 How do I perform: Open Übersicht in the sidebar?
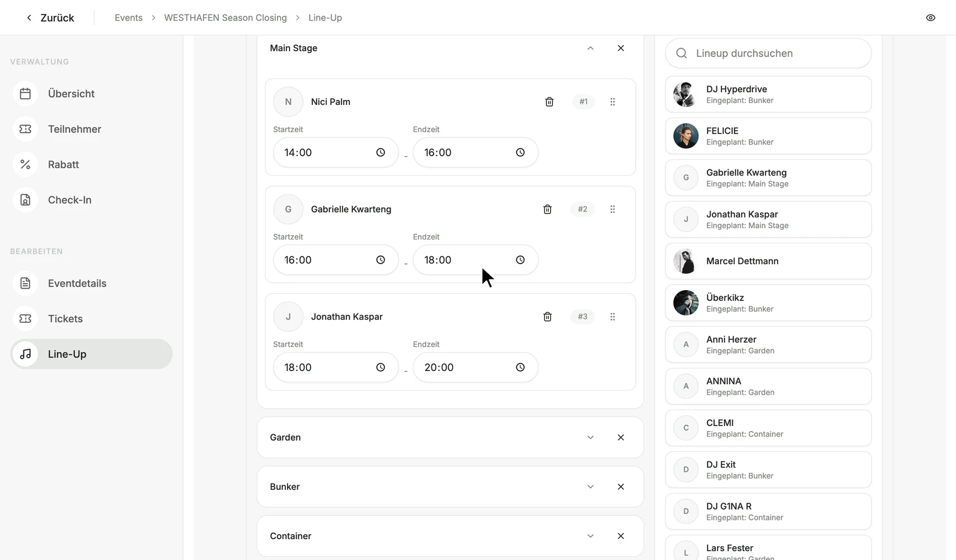pos(91,94)
